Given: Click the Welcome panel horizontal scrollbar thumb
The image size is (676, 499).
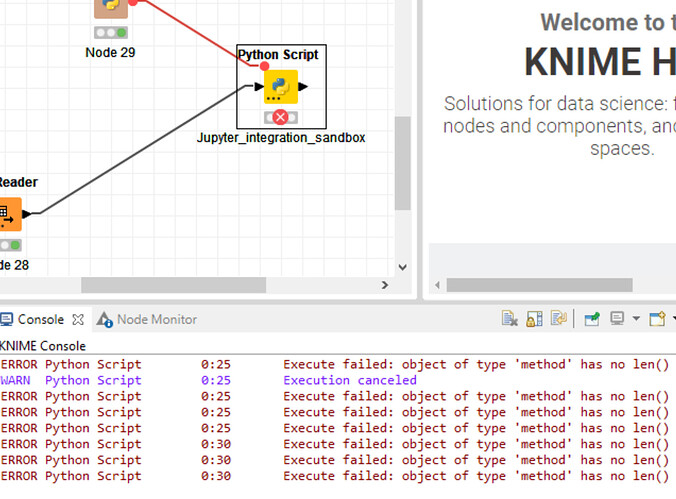Looking at the screenshot, I should click(x=539, y=285).
